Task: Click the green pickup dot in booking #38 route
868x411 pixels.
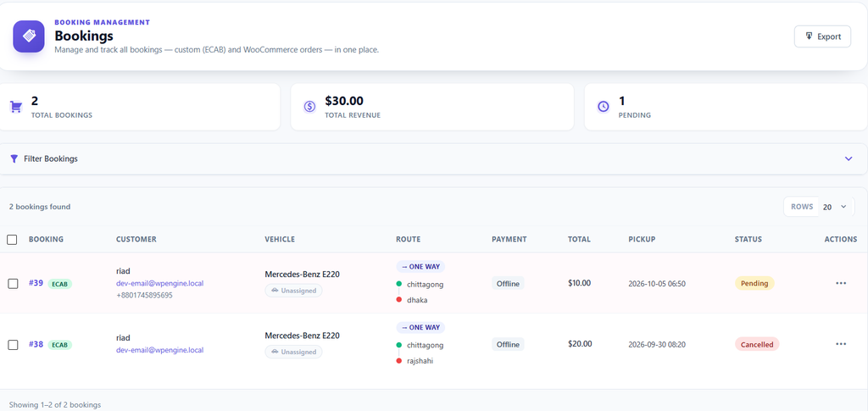Action: coord(398,345)
